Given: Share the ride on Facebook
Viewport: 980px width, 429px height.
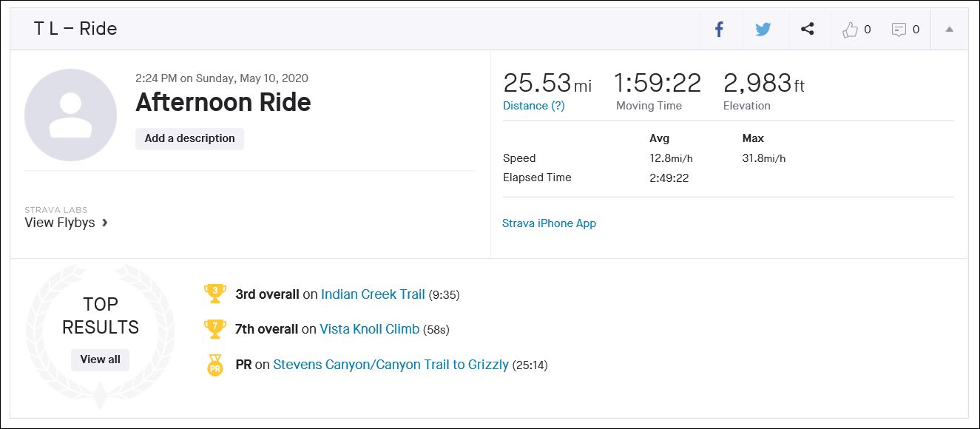Looking at the screenshot, I should [x=719, y=30].
